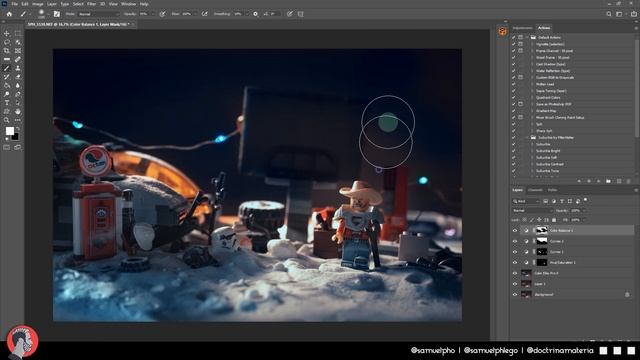640x360 pixels.
Task: Select the Sepia Toning (layer) action
Action: (551, 91)
